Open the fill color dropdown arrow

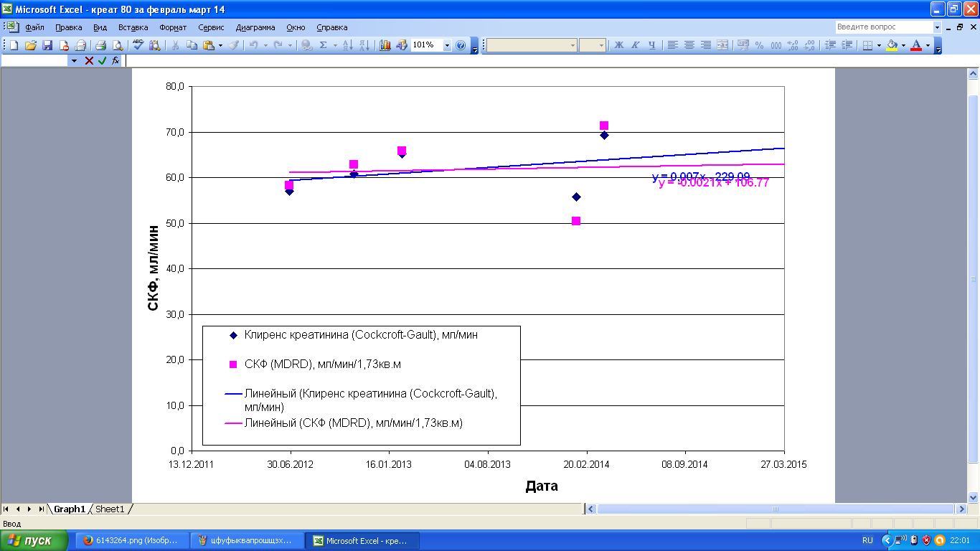click(903, 45)
